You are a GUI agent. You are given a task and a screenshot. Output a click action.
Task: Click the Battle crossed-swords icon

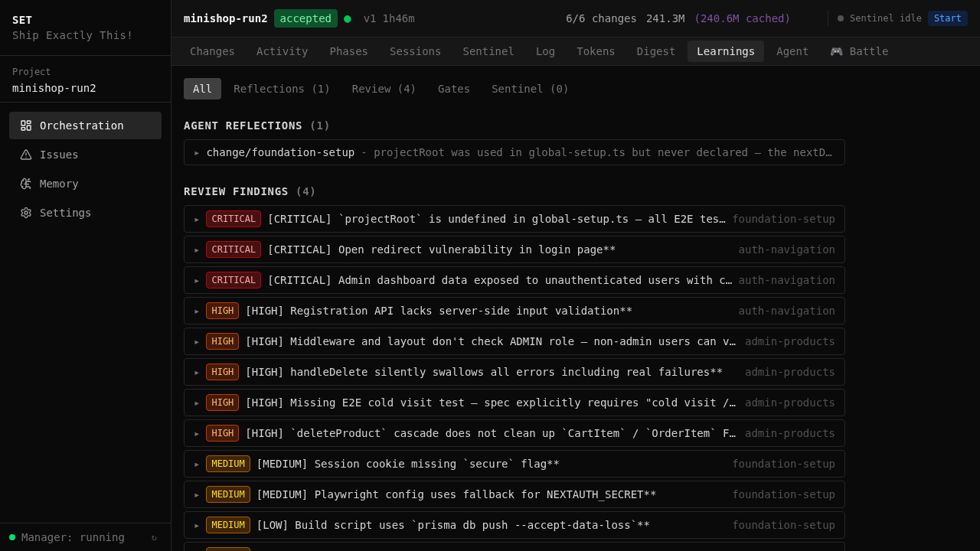tap(836, 51)
